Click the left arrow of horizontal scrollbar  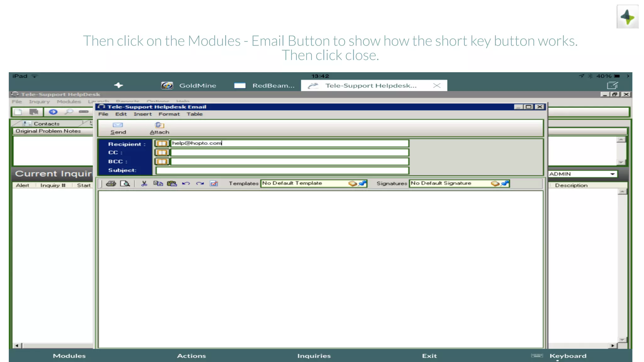click(x=17, y=346)
